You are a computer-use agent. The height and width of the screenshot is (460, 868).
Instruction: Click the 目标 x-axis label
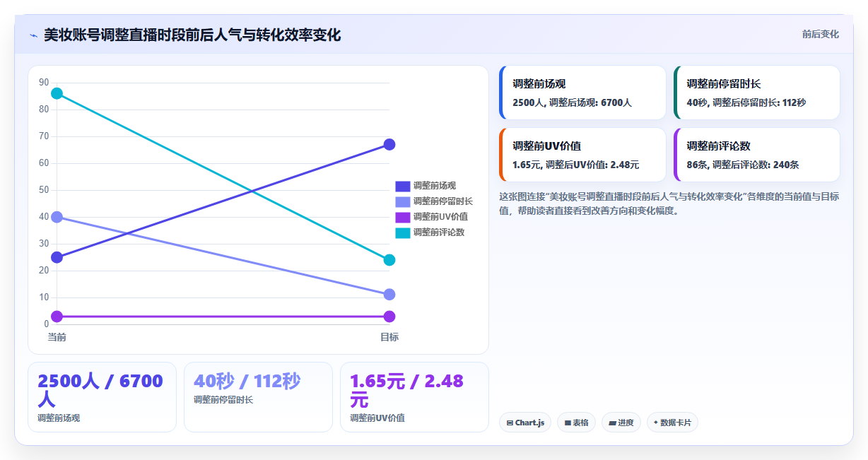(x=389, y=337)
